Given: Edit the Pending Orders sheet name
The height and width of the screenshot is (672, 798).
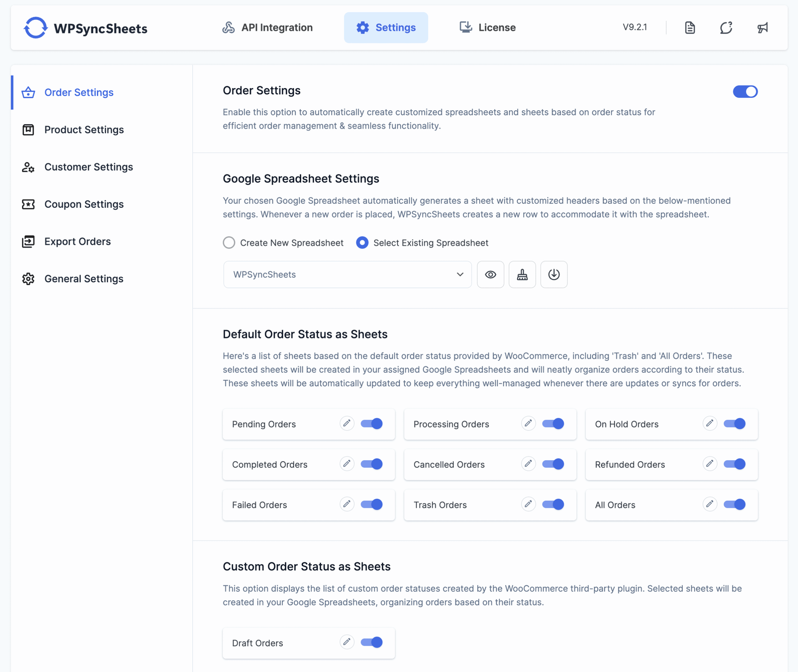Looking at the screenshot, I should (347, 424).
